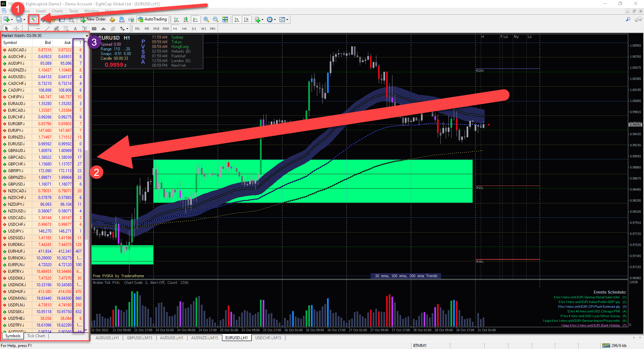Switch to the GBPUSD.i,M15 chart tab
Viewport: 644px width, 349px height.
pyautogui.click(x=140, y=338)
